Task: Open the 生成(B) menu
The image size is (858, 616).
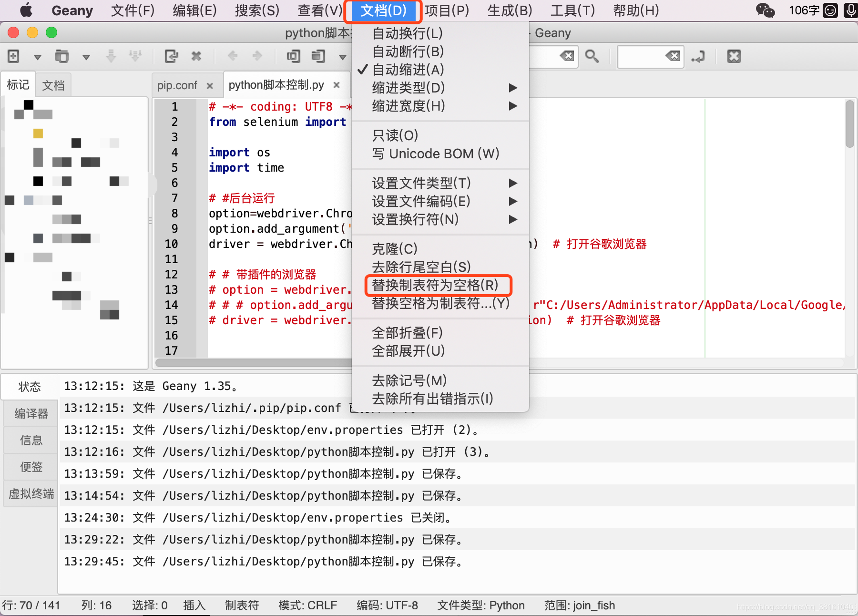Action: tap(510, 10)
